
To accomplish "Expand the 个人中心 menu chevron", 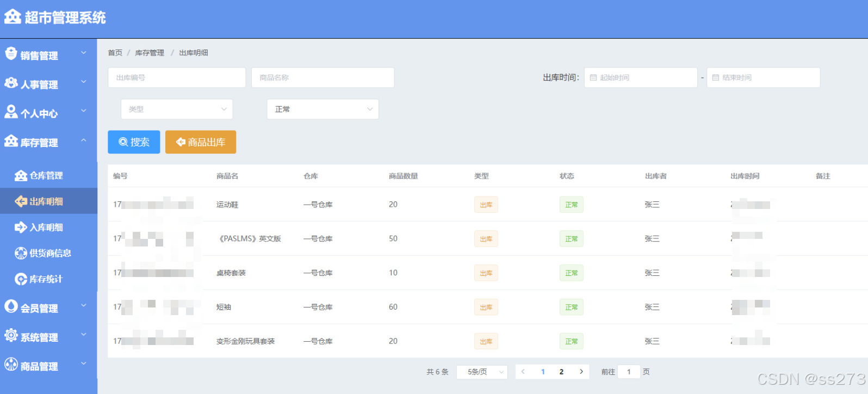I will pyautogui.click(x=84, y=110).
